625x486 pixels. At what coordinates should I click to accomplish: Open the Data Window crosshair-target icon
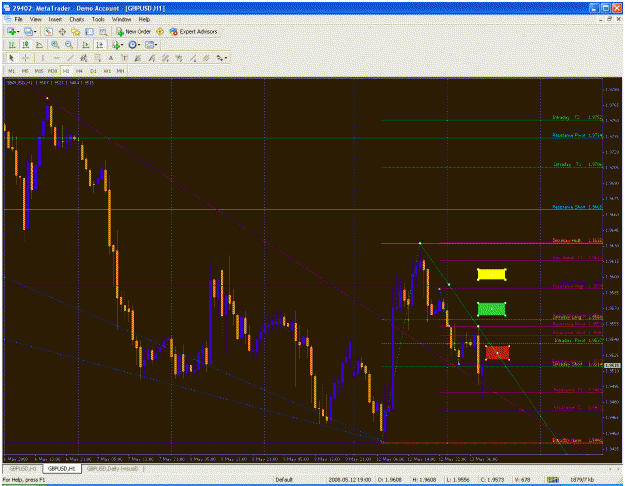click(x=62, y=32)
